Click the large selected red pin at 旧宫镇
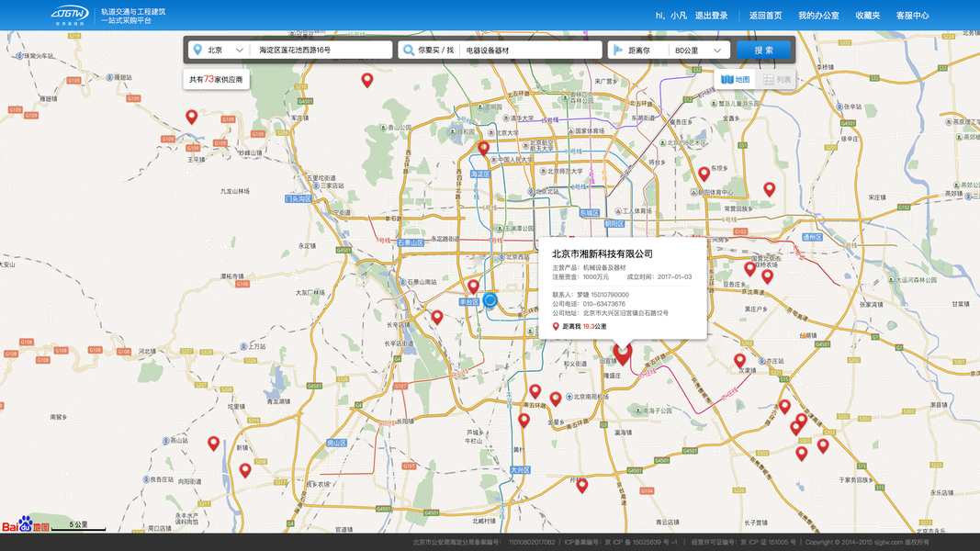 (622, 354)
